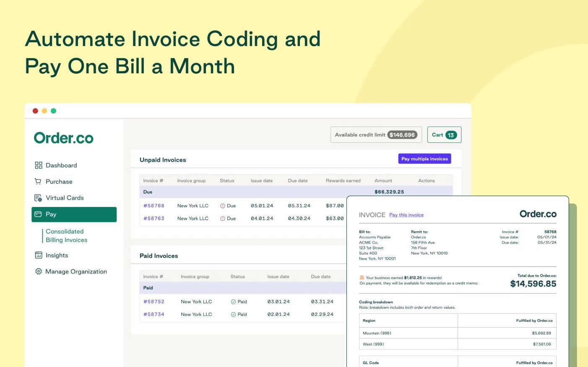The width and height of the screenshot is (588, 367).
Task: Click the Paid Invoices heading
Action: (x=159, y=256)
